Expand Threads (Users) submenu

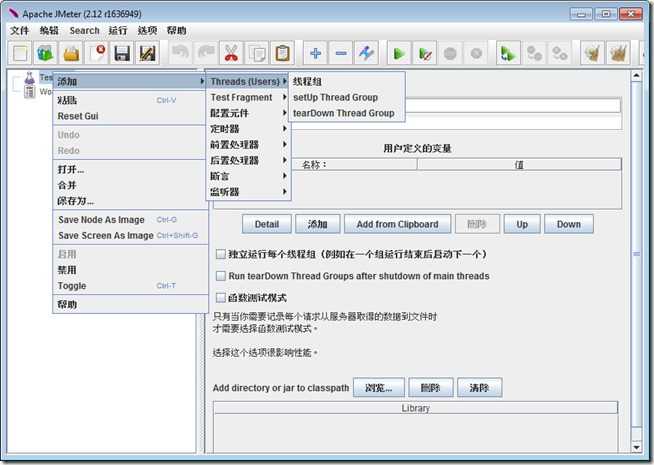[249, 81]
